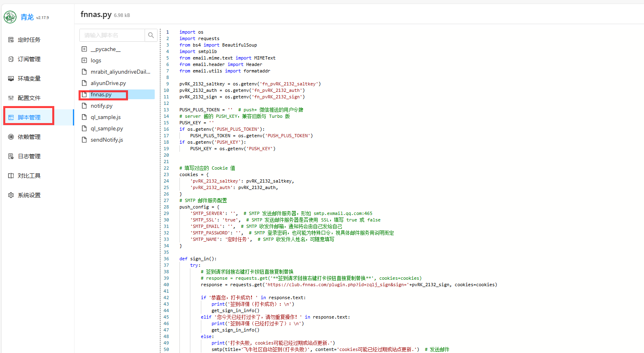Screen dimensions: 644x353
Task: Click the 'import smtplib' code line
Action: (x=198, y=51)
